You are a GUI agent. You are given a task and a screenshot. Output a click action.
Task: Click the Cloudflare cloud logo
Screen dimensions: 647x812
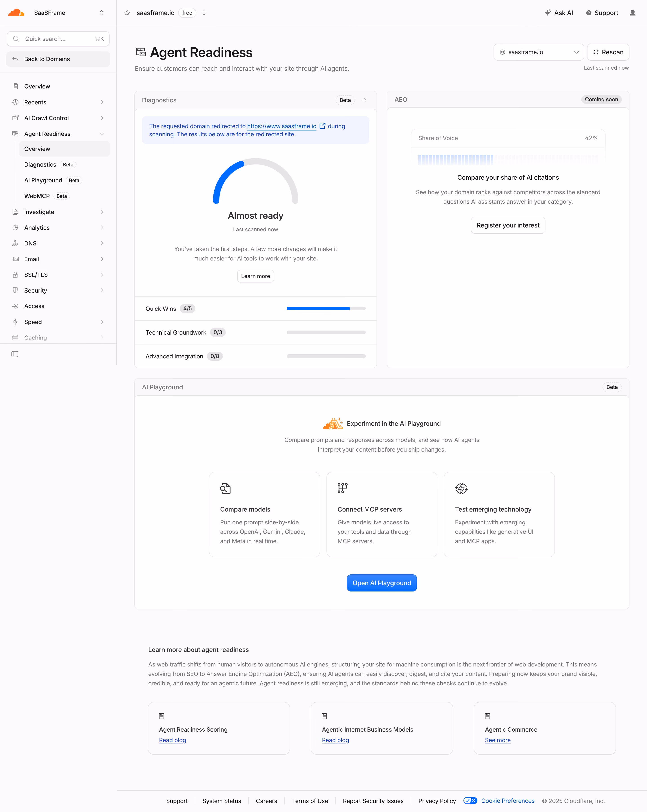click(x=16, y=12)
